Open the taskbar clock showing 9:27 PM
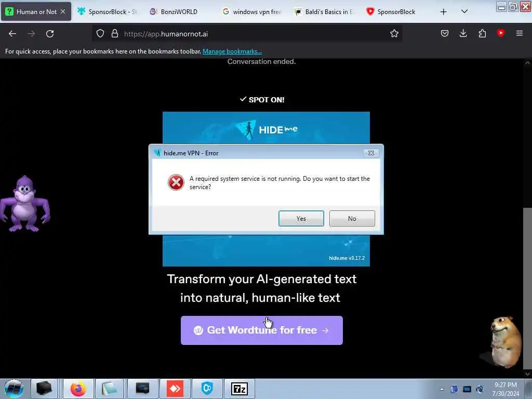Screen dimensions: 532x399 tap(506, 389)
